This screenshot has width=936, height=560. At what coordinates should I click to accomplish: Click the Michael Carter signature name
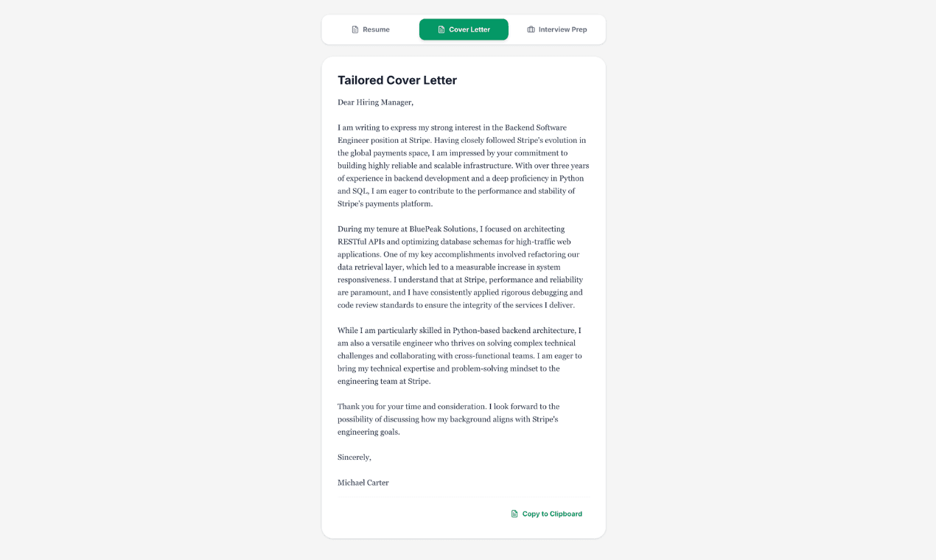pos(363,482)
